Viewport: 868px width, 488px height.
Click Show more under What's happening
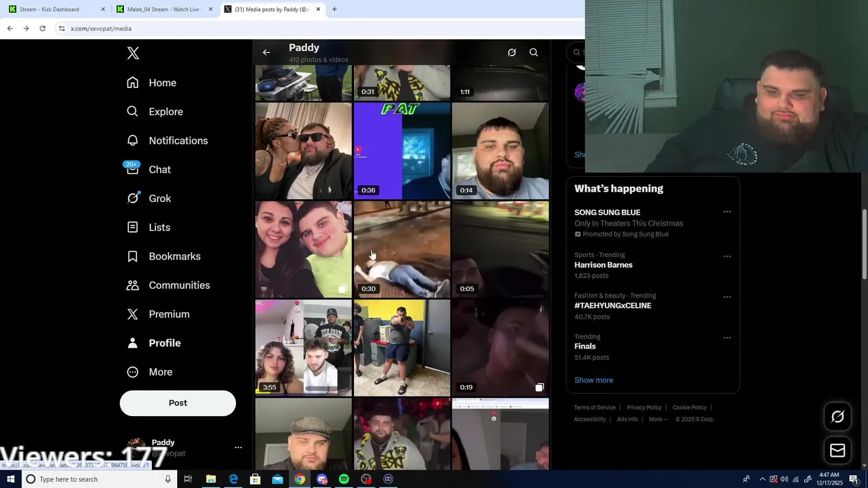click(593, 380)
